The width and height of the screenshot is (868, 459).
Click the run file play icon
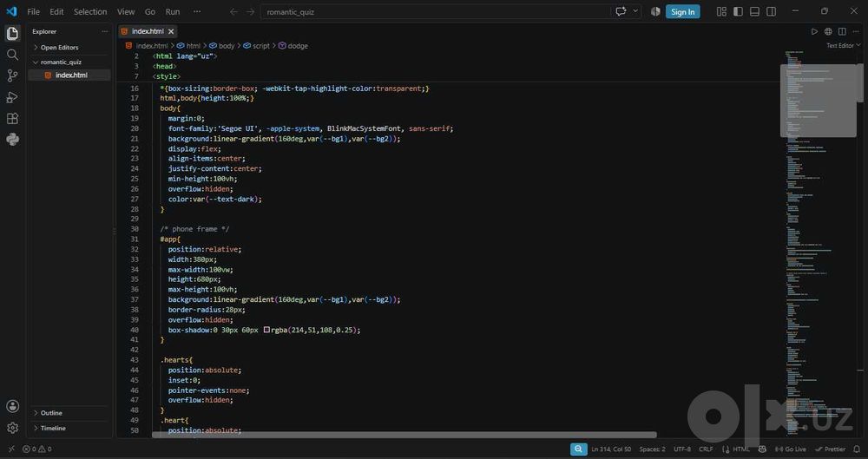[x=814, y=31]
